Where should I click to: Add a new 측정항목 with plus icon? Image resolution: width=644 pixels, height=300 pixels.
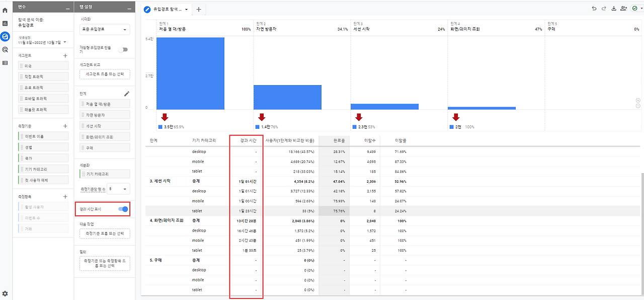pos(65,196)
